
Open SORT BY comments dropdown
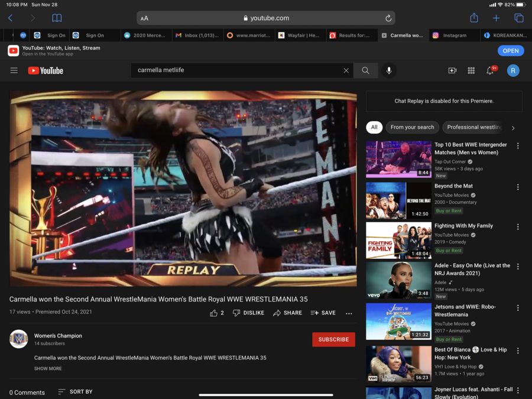[x=75, y=392]
